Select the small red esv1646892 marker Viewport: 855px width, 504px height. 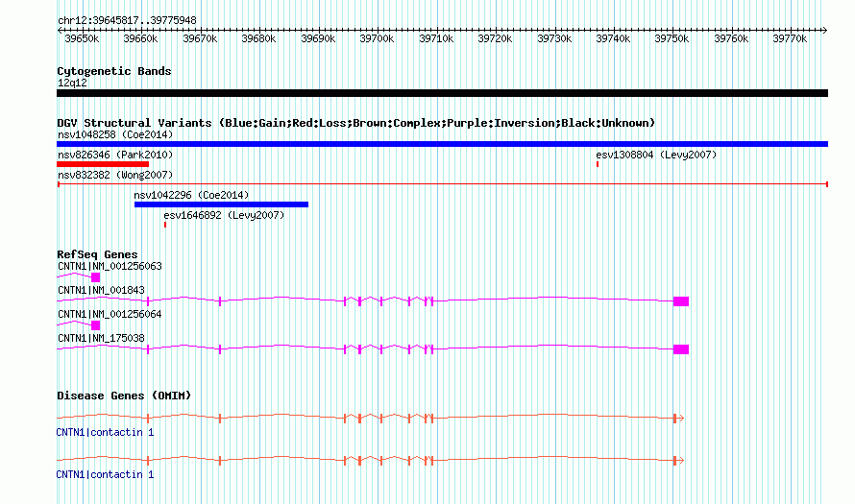point(165,225)
